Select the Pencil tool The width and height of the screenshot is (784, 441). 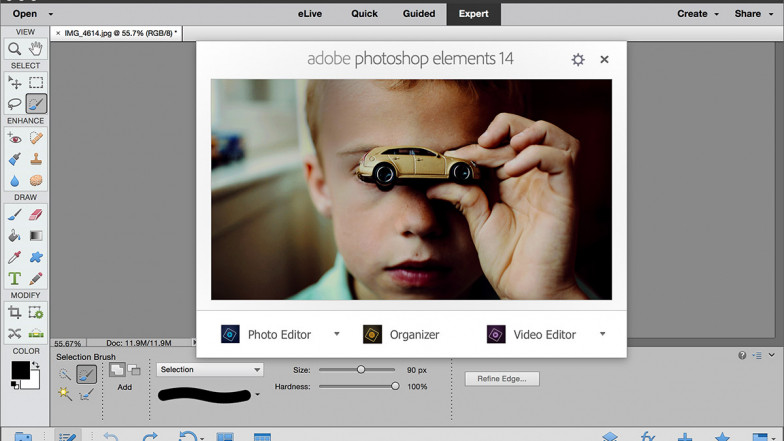tap(36, 278)
